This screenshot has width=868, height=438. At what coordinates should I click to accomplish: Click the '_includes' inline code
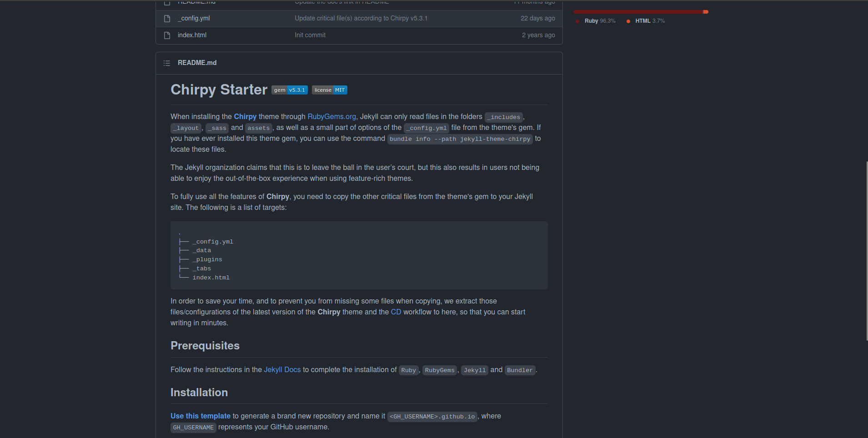coord(504,117)
